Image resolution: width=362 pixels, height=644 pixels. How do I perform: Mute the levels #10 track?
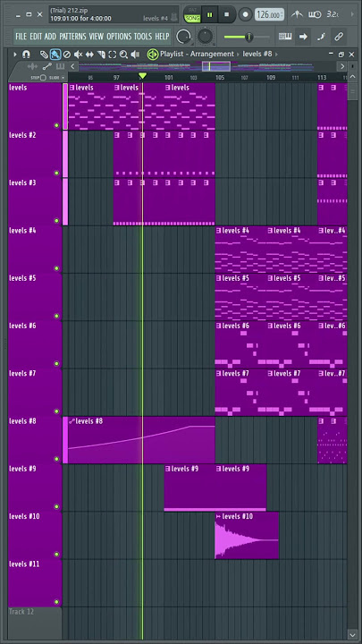(56, 554)
